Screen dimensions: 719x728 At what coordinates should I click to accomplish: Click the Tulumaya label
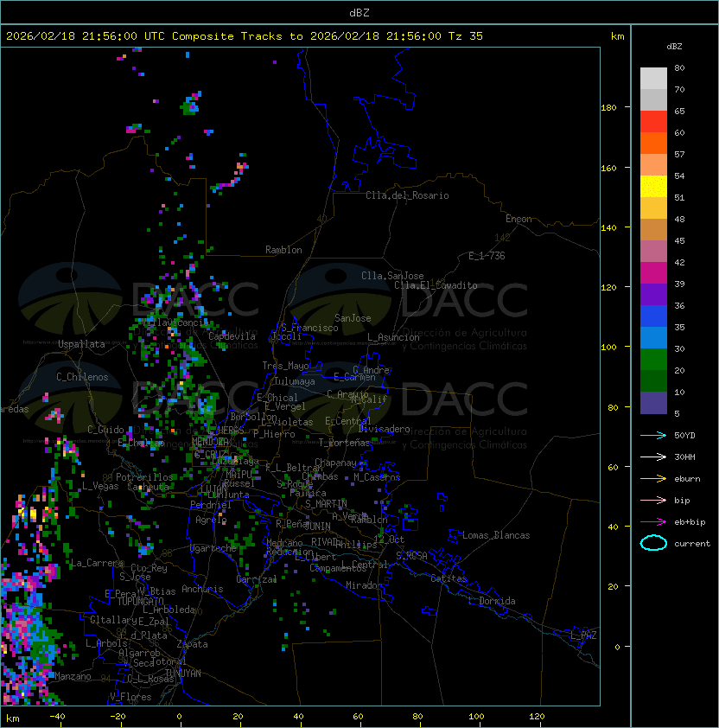click(295, 381)
